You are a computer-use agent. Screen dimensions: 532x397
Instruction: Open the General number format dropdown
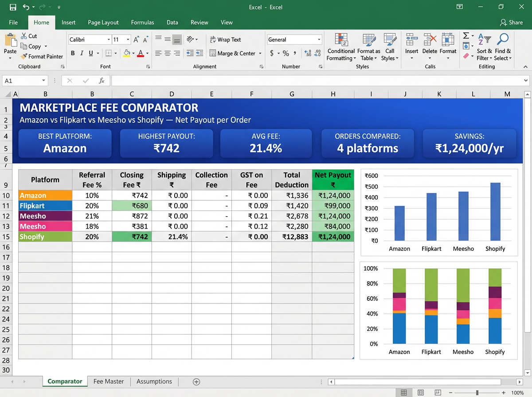(319, 39)
